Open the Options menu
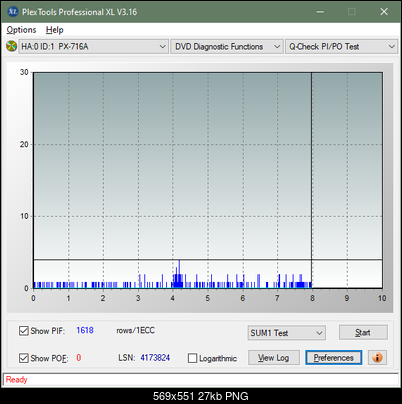This screenshot has width=402, height=404. coord(21,30)
